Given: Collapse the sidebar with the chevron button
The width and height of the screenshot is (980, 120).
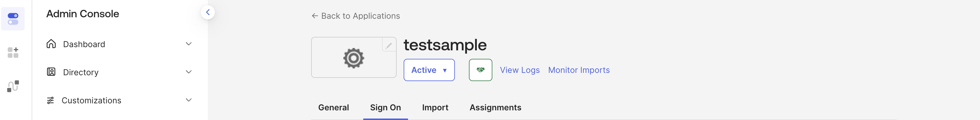Looking at the screenshot, I should pos(208,12).
